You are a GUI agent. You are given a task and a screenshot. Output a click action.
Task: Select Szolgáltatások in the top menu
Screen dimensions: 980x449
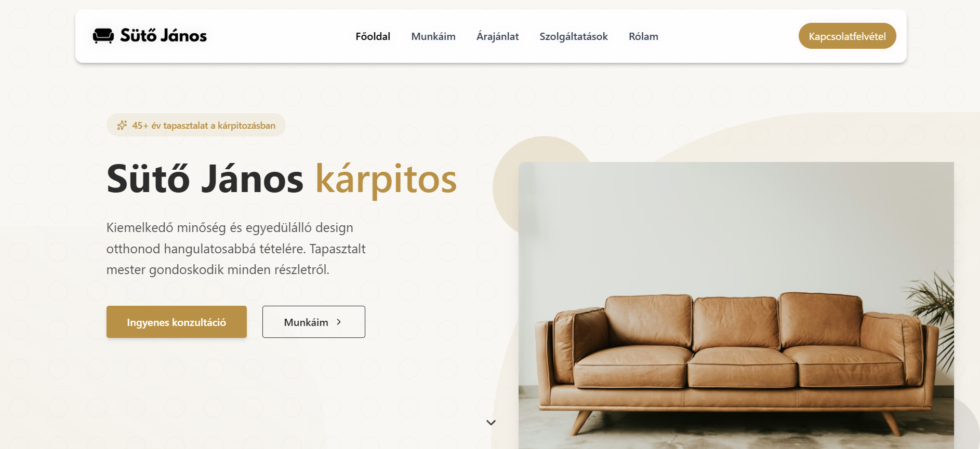(574, 36)
